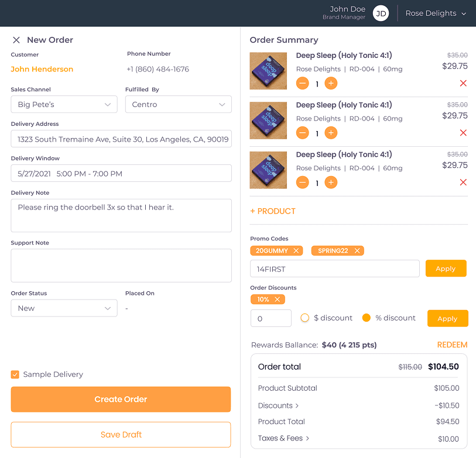Image resolution: width=476 pixels, height=458 pixels.
Task: Remove the SPRING22 promo code
Action: click(x=358, y=250)
